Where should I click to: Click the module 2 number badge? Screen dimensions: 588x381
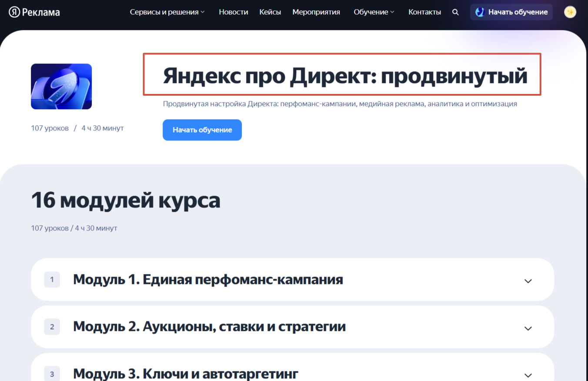52,327
